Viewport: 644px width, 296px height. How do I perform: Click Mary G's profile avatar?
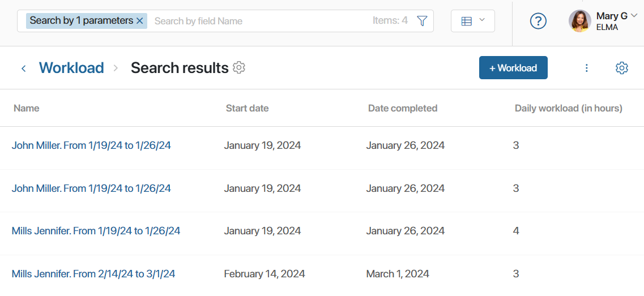coord(579,21)
